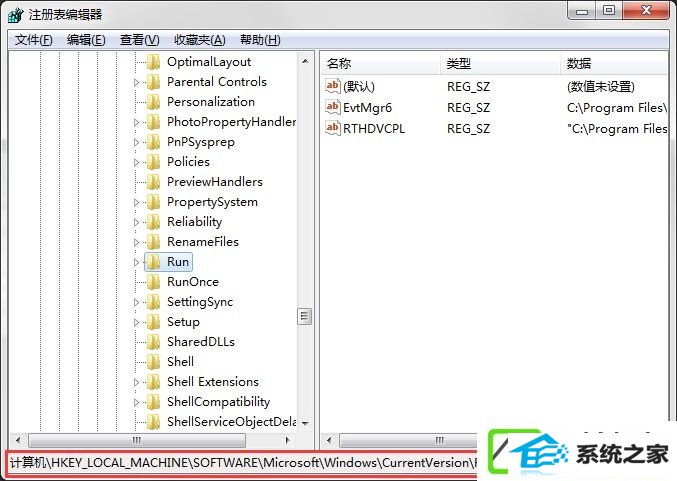Open the 文件(F) menu
The width and height of the screenshot is (677, 481).
pos(34,40)
